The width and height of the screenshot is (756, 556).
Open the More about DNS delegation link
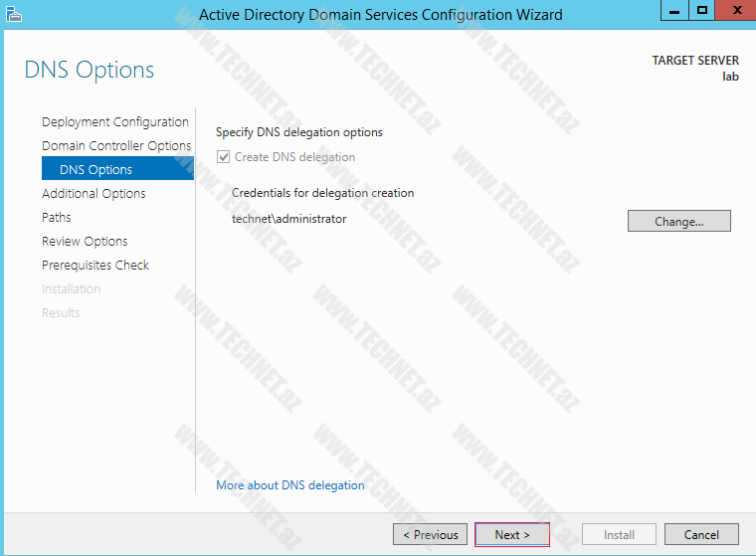[290, 485]
